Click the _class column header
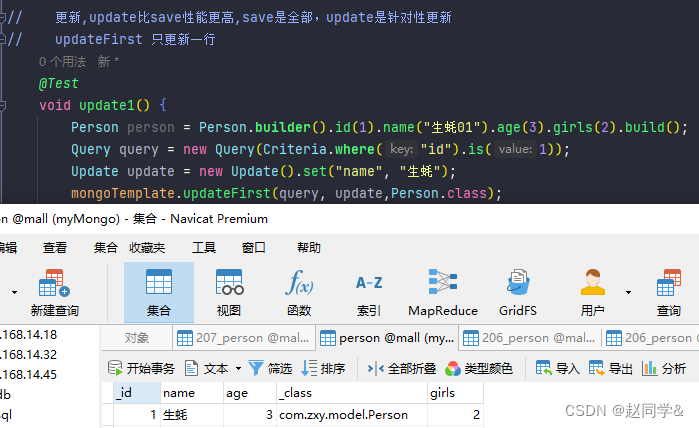The width and height of the screenshot is (699, 428). [352, 393]
